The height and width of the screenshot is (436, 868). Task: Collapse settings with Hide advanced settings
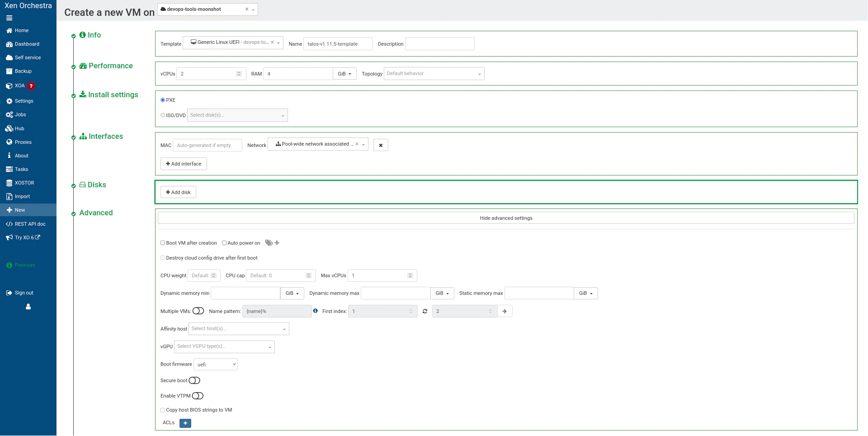tap(506, 218)
